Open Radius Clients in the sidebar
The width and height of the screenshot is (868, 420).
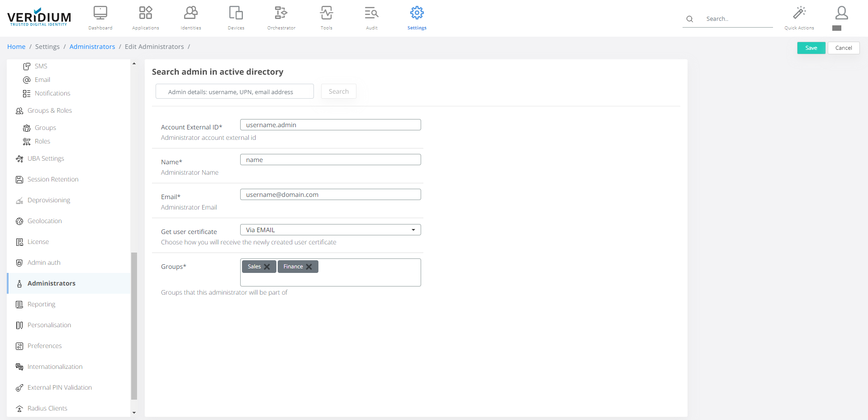[x=47, y=408]
